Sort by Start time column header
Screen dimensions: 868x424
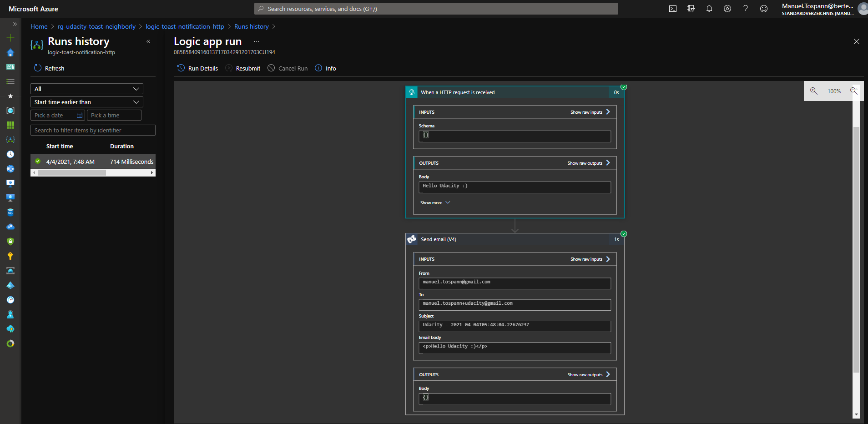(x=60, y=146)
